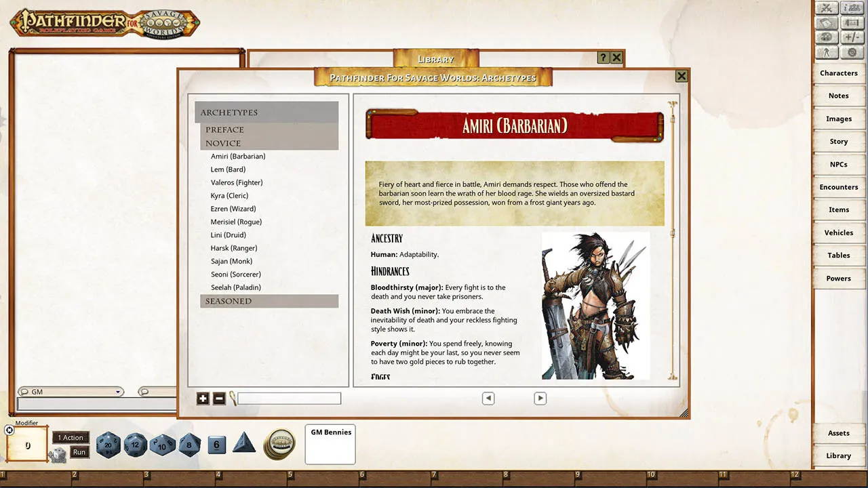Open the NPCs sidebar tab
Image resolution: width=868 pixels, height=488 pixels.
(x=839, y=165)
